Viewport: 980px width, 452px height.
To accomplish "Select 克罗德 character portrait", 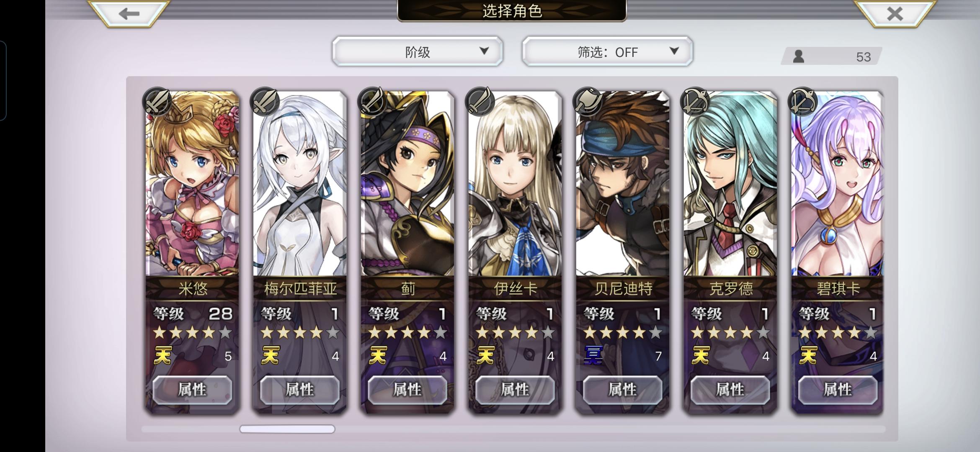I will (730, 184).
